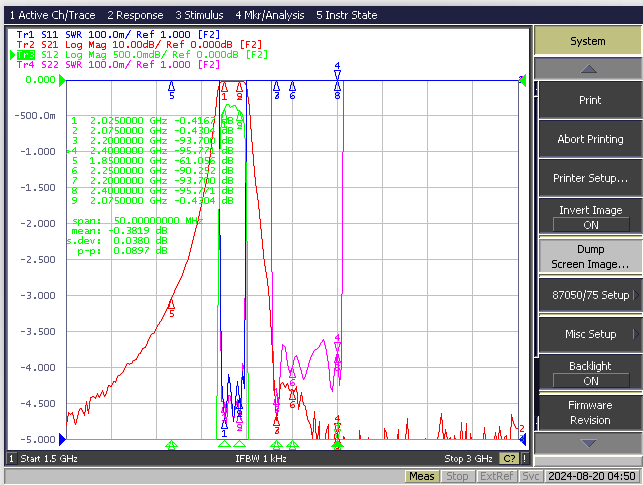The width and height of the screenshot is (643, 485).
Task: Click marker 6 row 2.2500000 GHz
Action: tap(152, 171)
